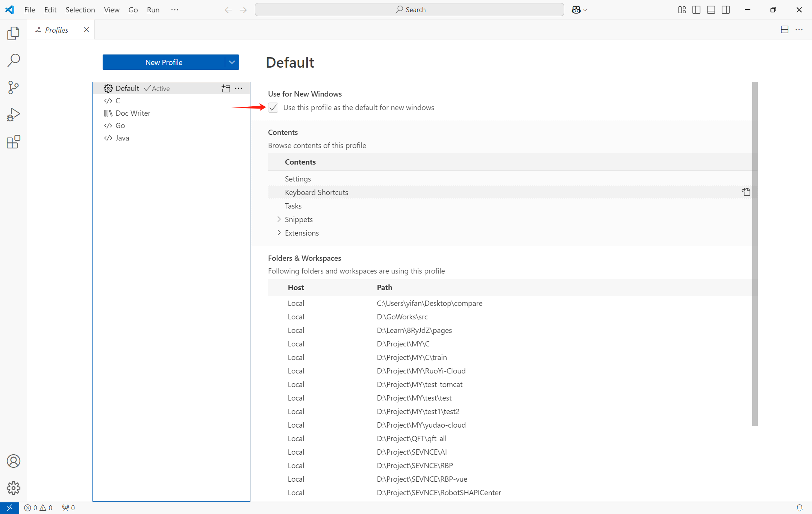This screenshot has width=812, height=514.
Task: Open the Source Control view
Action: 13,88
